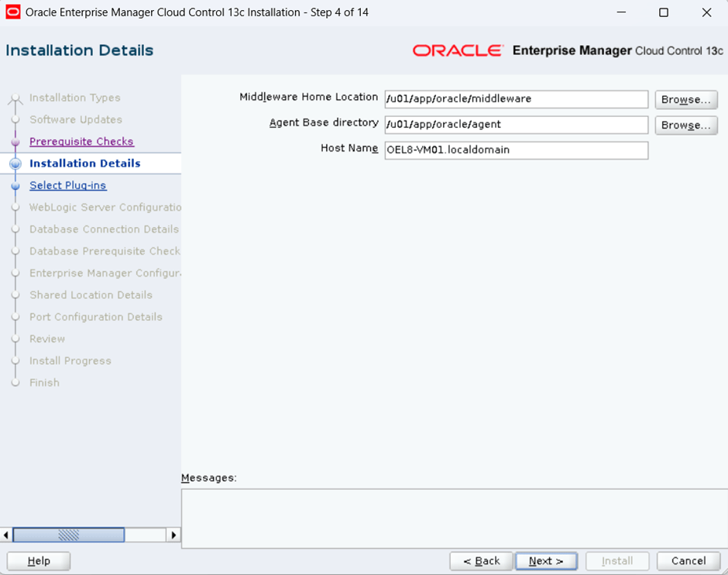Focus the Agent Base directory field
This screenshot has width=728, height=575.
click(x=516, y=125)
